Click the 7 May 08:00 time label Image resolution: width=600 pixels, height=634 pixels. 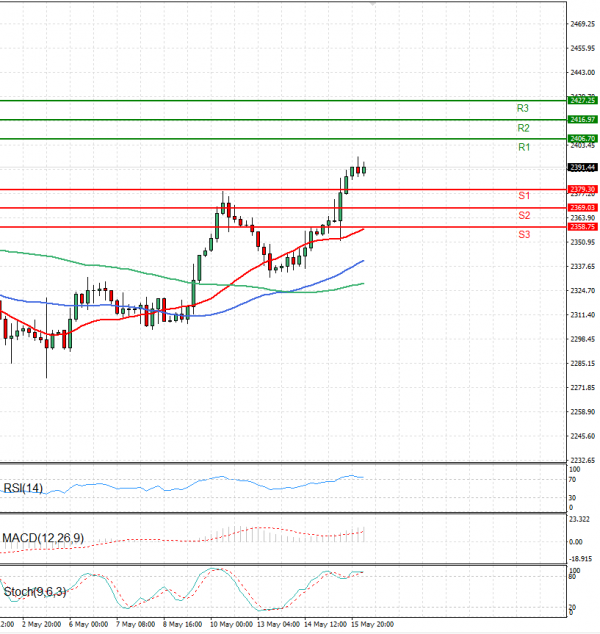(x=135, y=625)
